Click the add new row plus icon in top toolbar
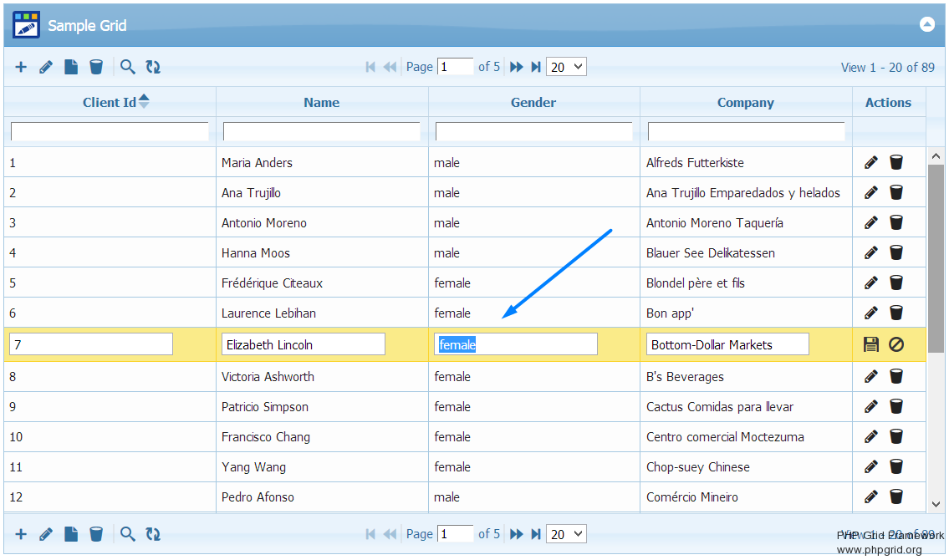This screenshot has height=560, width=949. 21,67
